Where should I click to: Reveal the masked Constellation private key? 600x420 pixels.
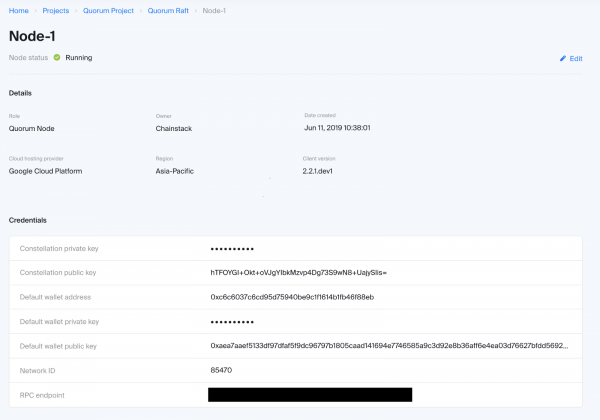(x=232, y=248)
